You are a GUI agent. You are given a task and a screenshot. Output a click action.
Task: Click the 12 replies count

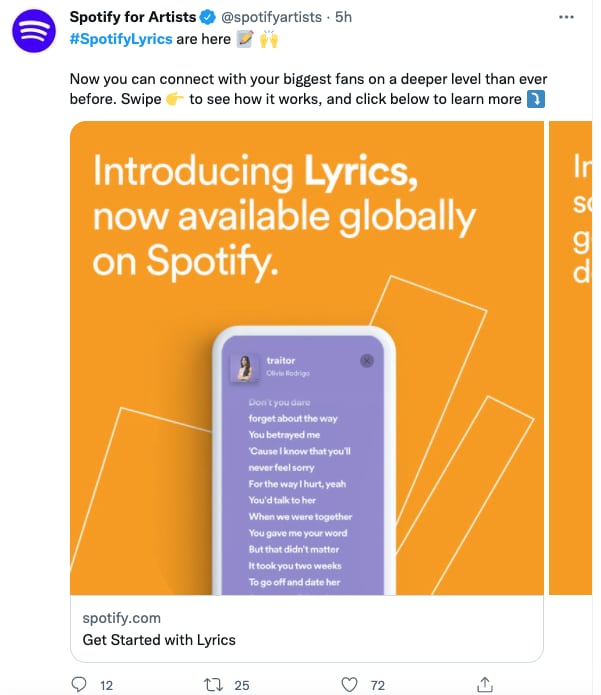click(107, 684)
